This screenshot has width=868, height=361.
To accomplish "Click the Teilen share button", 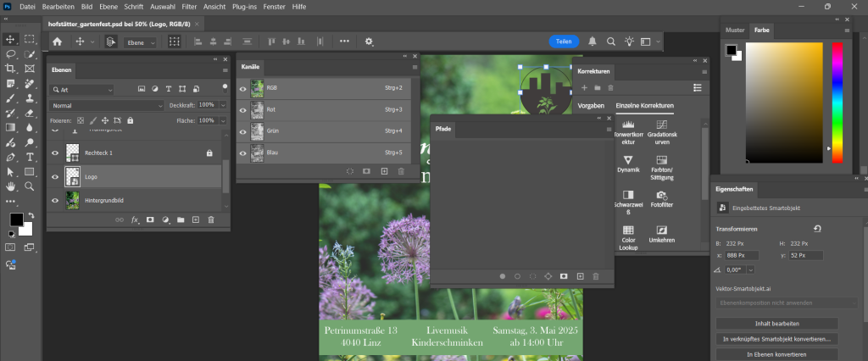I will pyautogui.click(x=562, y=41).
